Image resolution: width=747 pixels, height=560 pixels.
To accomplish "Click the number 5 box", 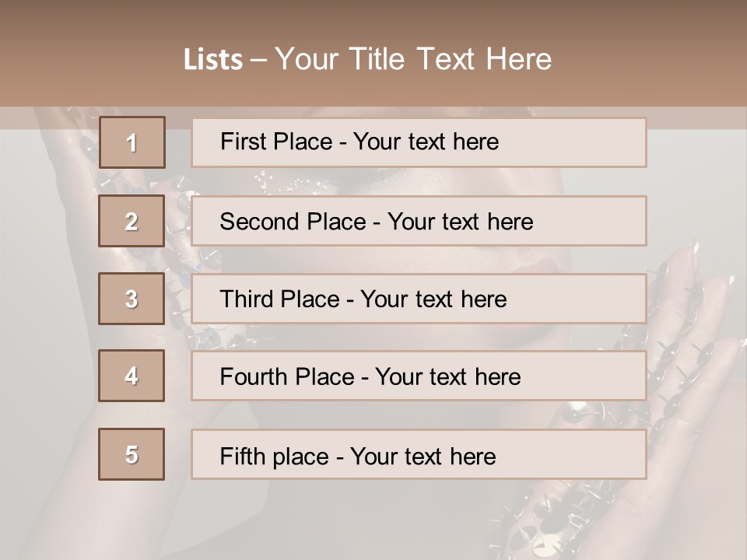I will (132, 454).
